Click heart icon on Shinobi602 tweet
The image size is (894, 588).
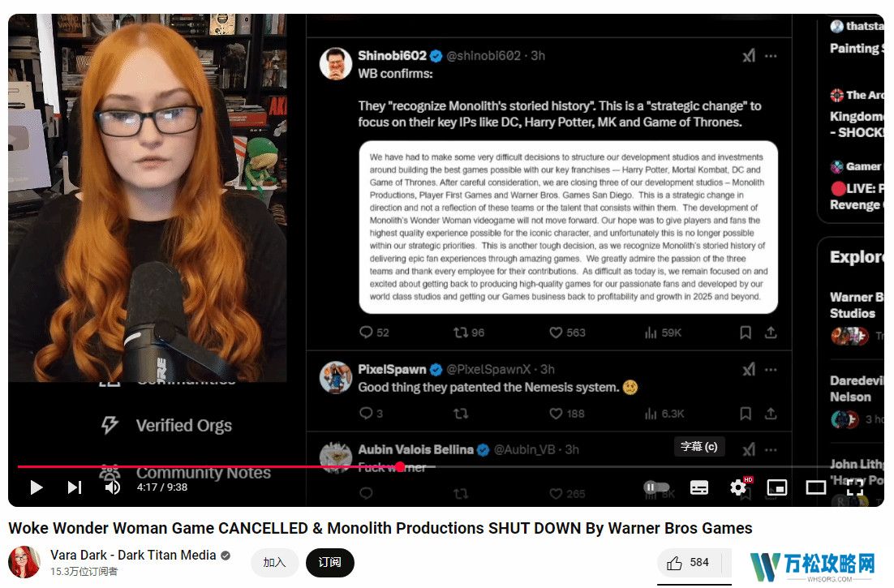556,333
